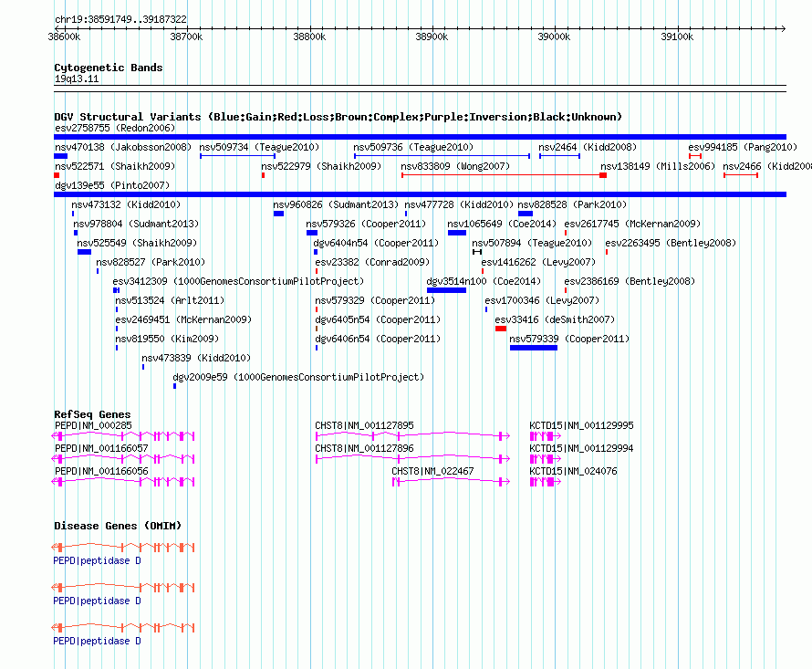Open dgv3514n100 (Coe2014) label
This screenshot has height=669, width=812.
click(484, 281)
